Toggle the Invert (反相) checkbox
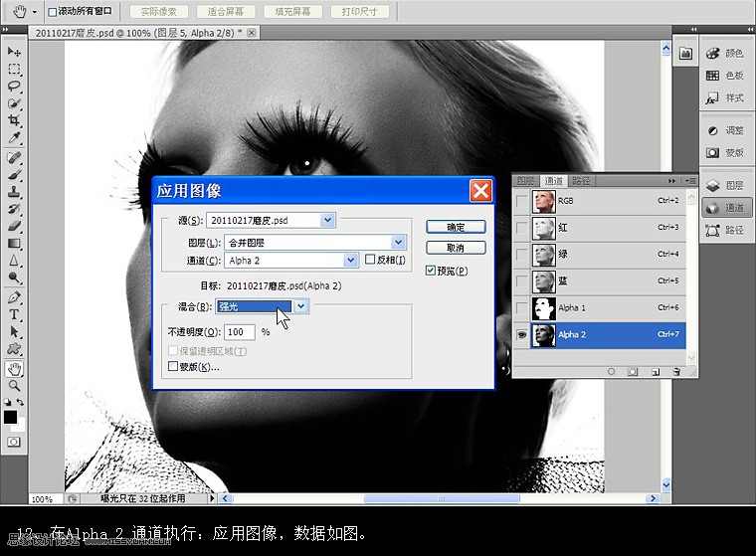 coord(370,260)
